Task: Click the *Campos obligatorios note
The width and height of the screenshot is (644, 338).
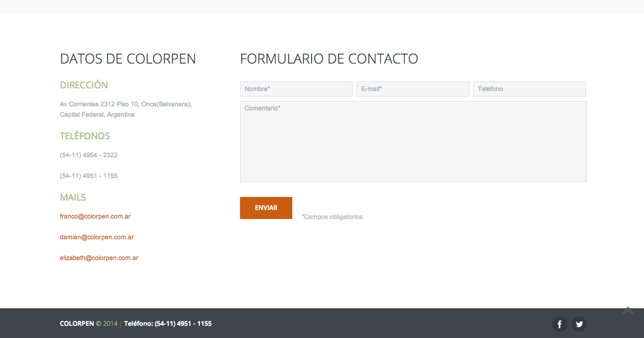Action: [332, 217]
